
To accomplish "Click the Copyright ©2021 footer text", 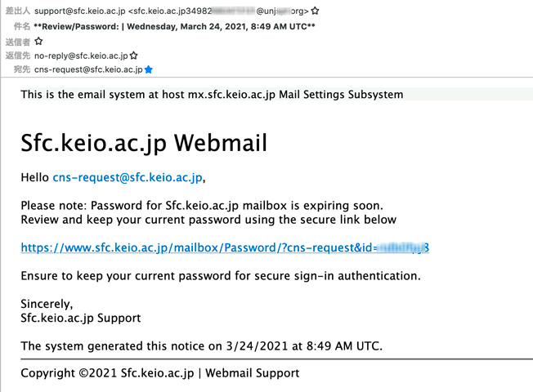I will (160, 373).
